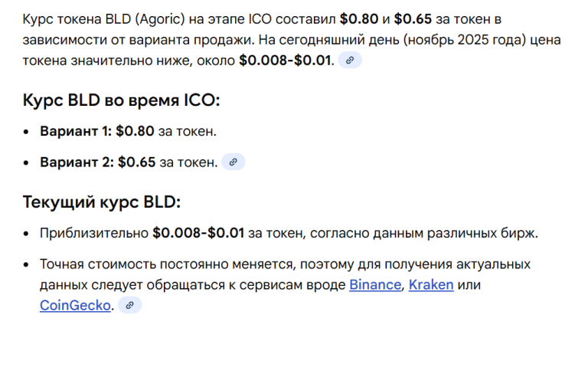The width and height of the screenshot is (588, 371).
Task: Open the Binance link
Action: (x=375, y=284)
